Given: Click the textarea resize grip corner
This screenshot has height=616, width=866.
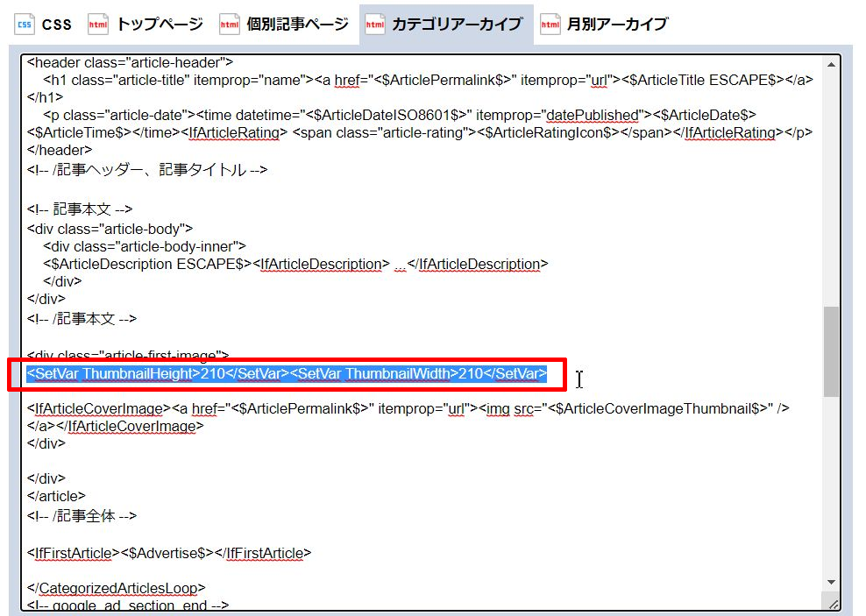Looking at the screenshot, I should 834,604.
